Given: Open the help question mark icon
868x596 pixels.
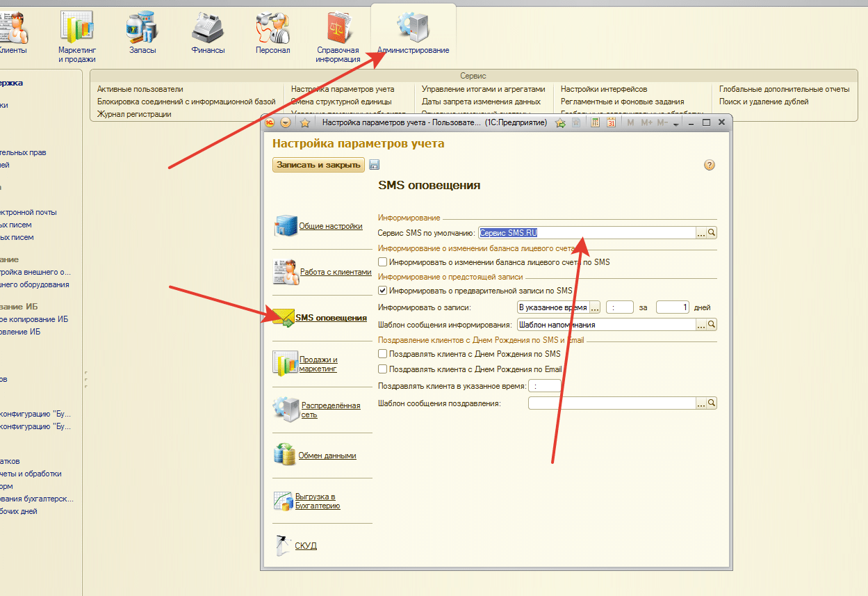Looking at the screenshot, I should point(709,165).
